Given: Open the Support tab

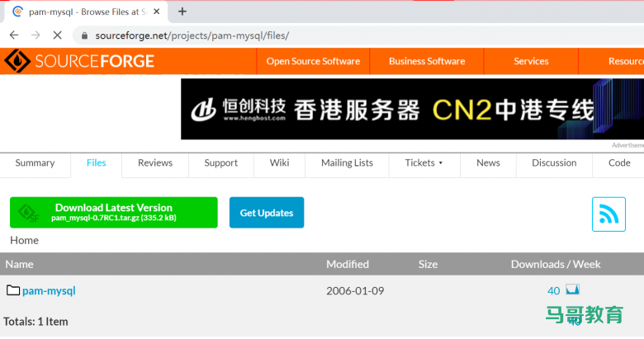Looking at the screenshot, I should [221, 163].
